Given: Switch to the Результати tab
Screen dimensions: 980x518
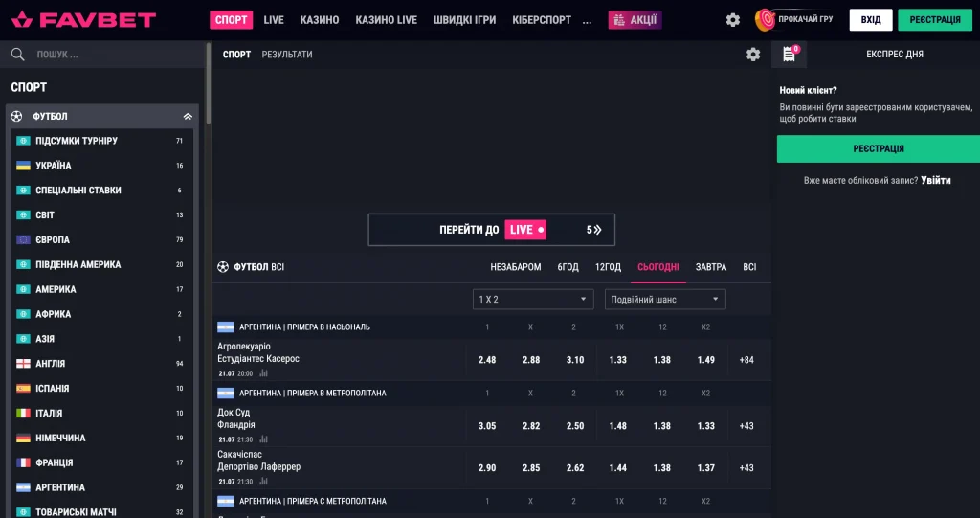Looking at the screenshot, I should 287,55.
